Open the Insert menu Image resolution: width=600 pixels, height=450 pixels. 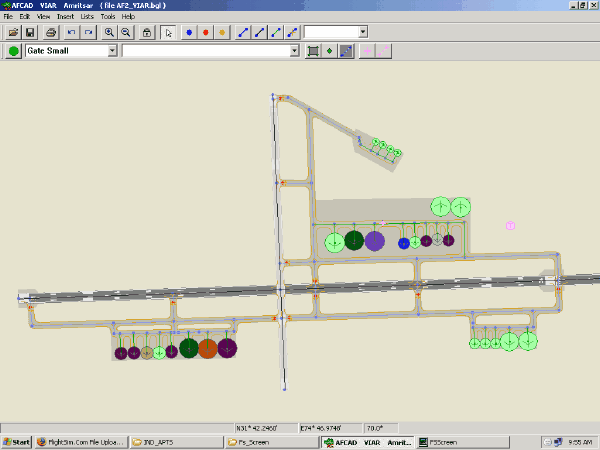click(65, 17)
